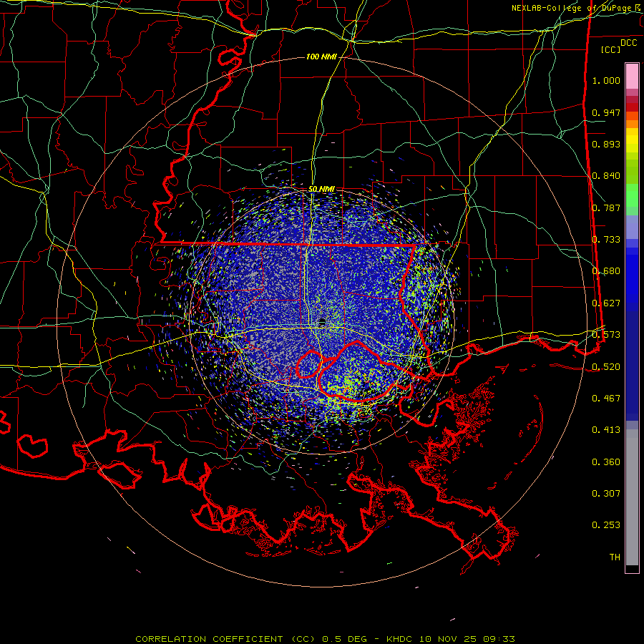Select the 0.467 scale value
The image size is (644, 644).
[606, 399]
